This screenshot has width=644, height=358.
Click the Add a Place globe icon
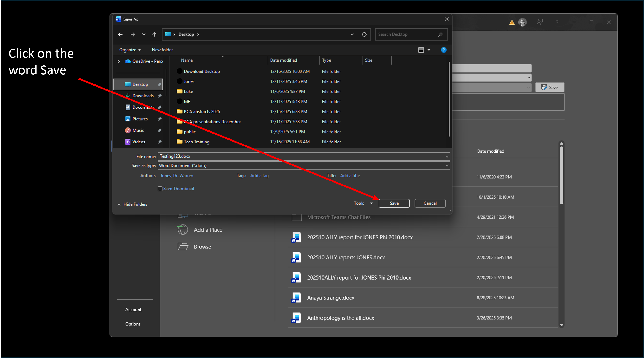click(x=183, y=229)
